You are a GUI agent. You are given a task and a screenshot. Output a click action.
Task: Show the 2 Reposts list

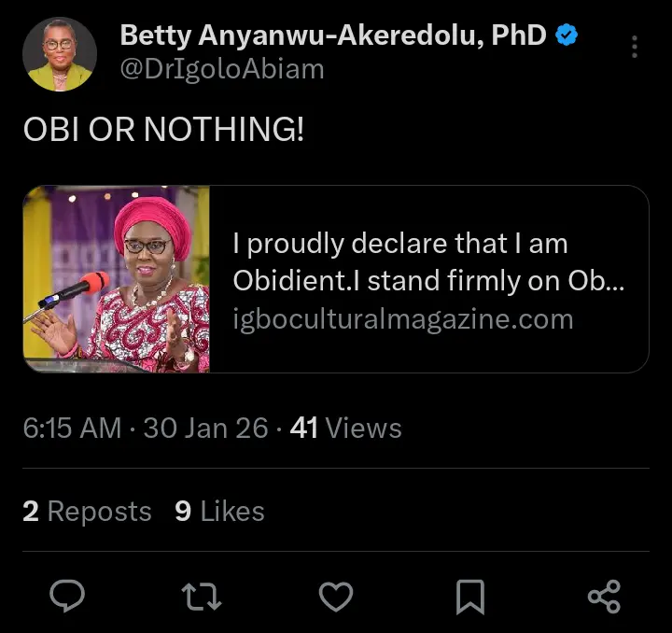(x=87, y=511)
